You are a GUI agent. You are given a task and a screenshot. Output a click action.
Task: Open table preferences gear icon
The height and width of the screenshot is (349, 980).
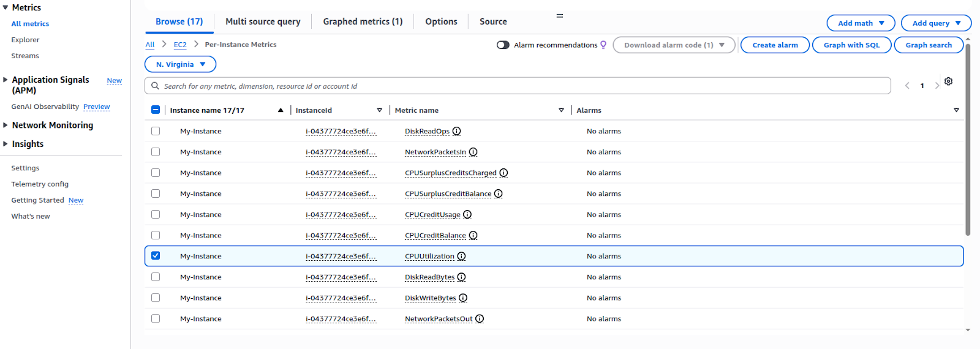click(x=948, y=81)
